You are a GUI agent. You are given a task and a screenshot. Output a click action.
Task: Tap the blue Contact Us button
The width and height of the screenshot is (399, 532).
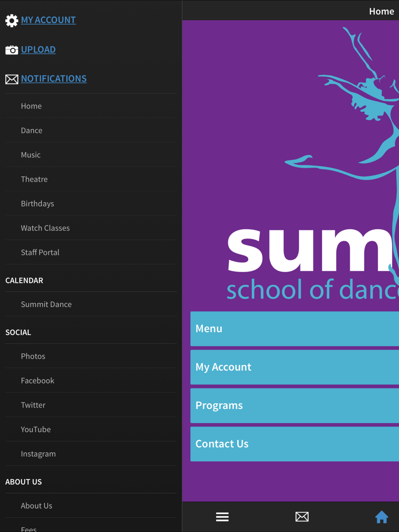(294, 444)
